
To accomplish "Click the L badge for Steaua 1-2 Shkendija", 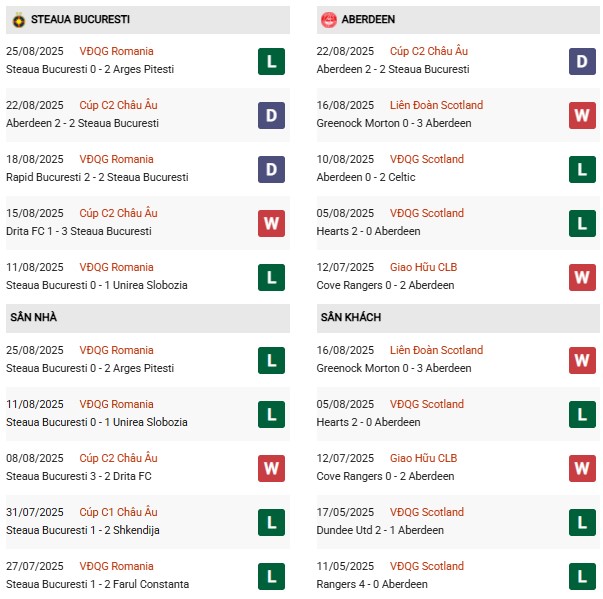I will 272,522.
